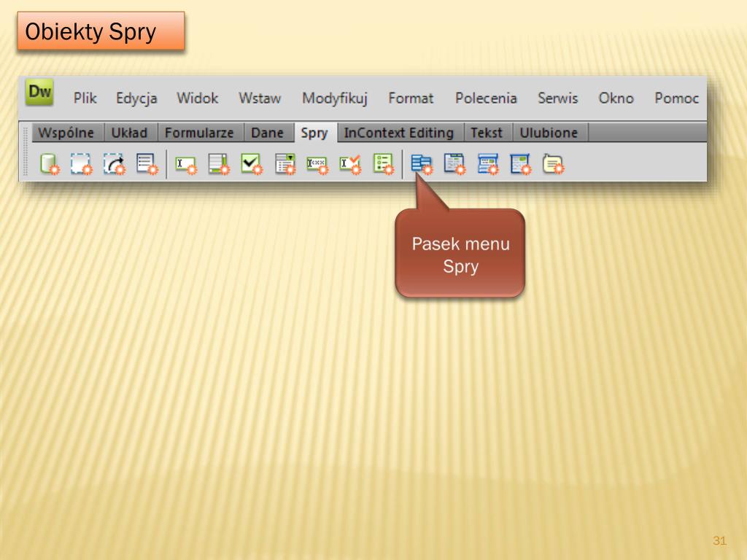747x560 pixels.
Task: Switch to the Formularze tab
Action: click(199, 133)
